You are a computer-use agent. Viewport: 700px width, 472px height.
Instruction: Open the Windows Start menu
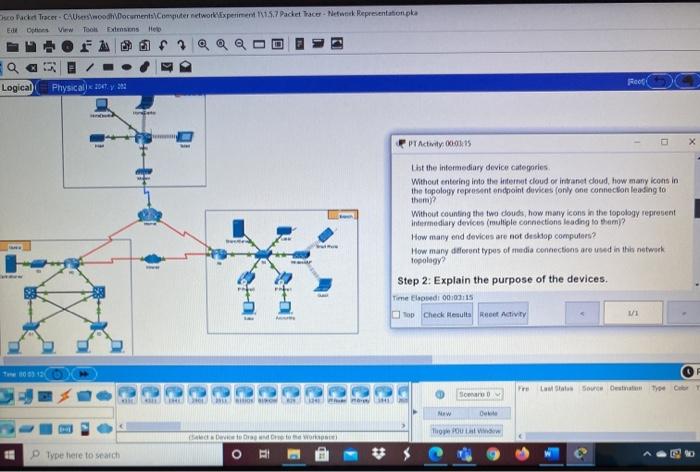9,455
